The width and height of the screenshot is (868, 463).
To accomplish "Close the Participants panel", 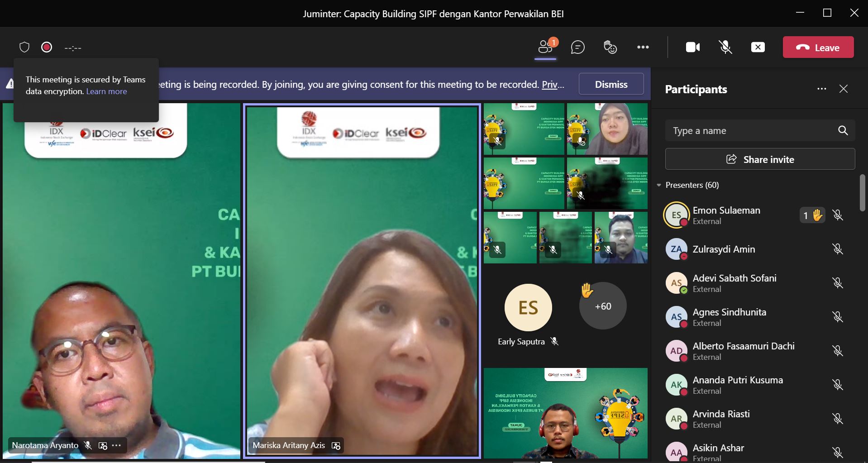I will coord(843,89).
